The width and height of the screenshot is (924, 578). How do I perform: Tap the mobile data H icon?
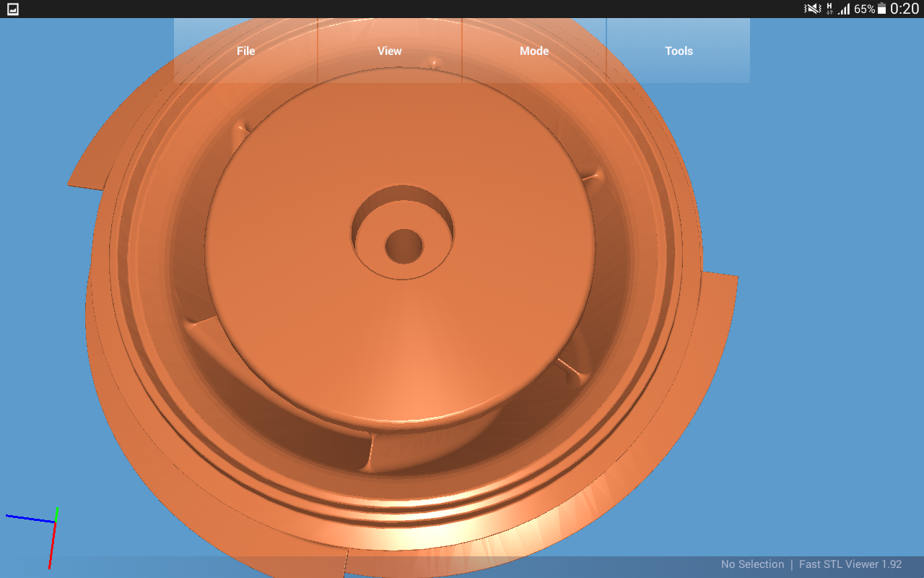pos(829,9)
